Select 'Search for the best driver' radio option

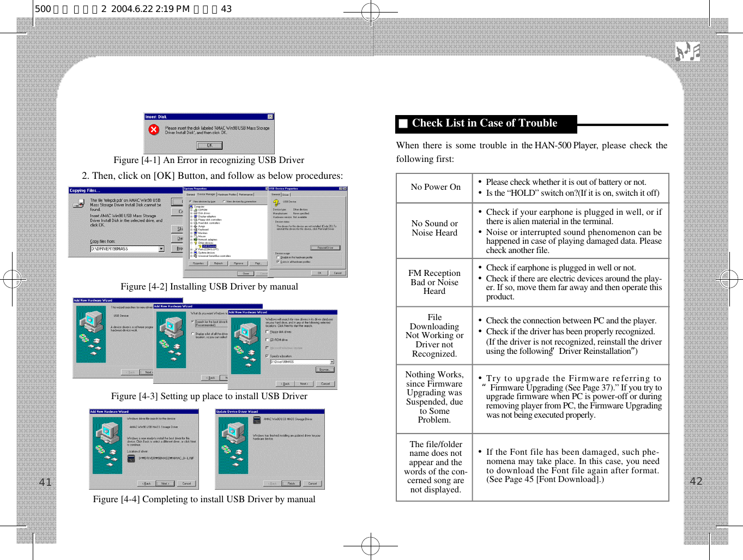pyautogui.click(x=192, y=322)
